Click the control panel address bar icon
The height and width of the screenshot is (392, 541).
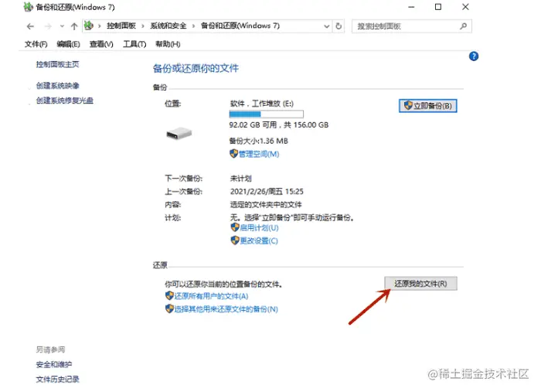[89, 26]
